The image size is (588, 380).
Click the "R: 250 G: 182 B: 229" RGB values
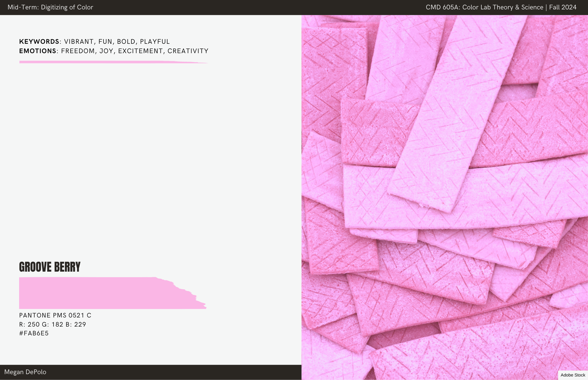point(53,324)
